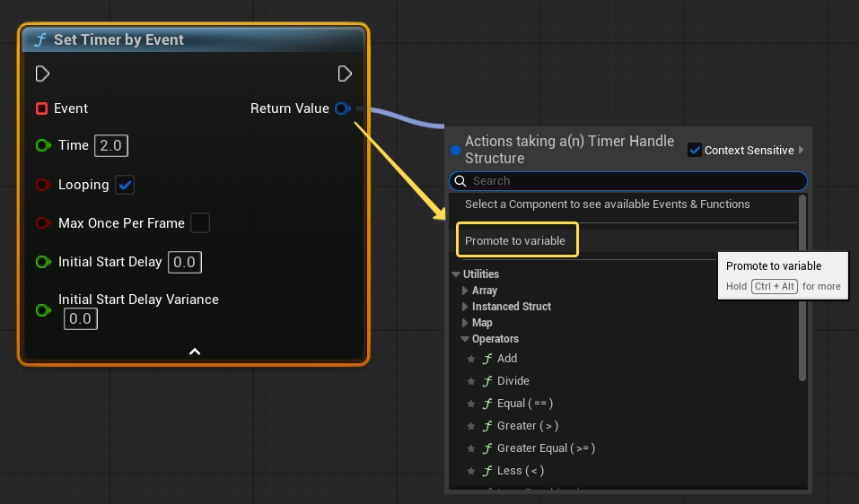The width and height of the screenshot is (859, 504).
Task: Click the red Event delegate pin
Action: point(41,109)
